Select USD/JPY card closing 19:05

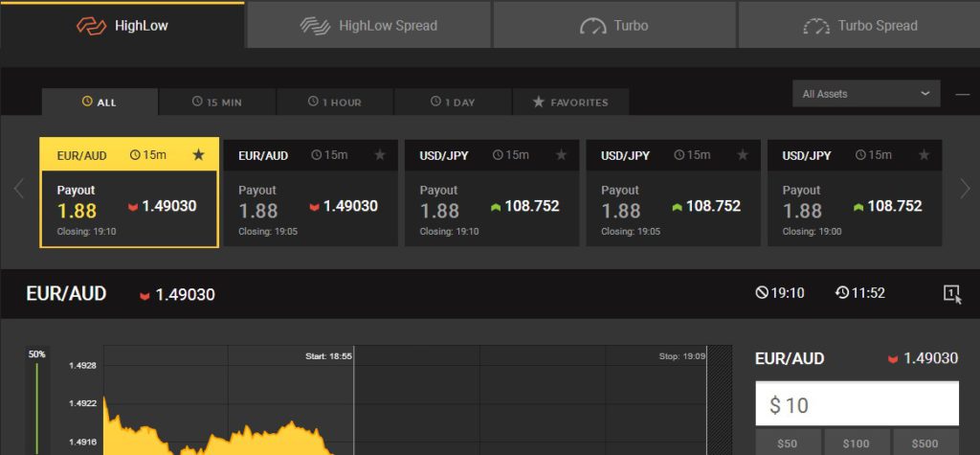pyautogui.click(x=673, y=193)
